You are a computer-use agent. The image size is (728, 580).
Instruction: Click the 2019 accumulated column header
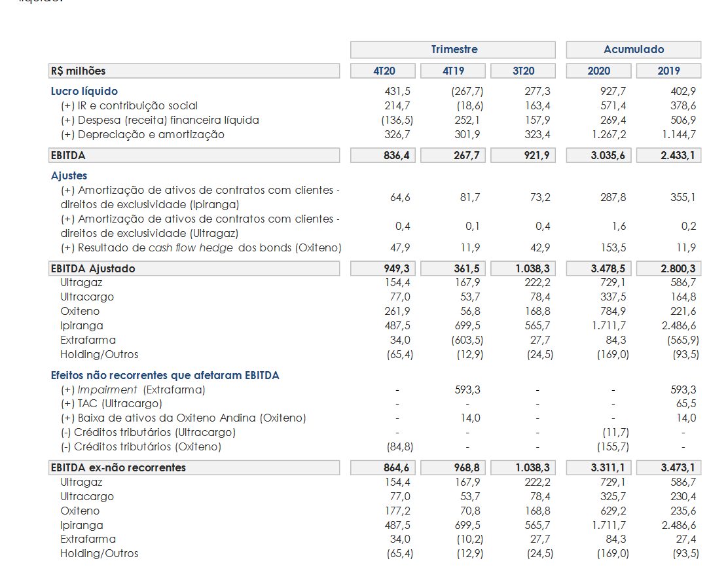pyautogui.click(x=668, y=71)
